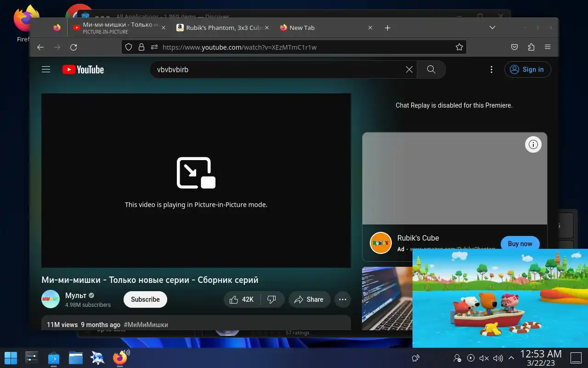588x368 pixels.
Task: Switch to the Rubik's Phantom tab
Action: [224, 28]
